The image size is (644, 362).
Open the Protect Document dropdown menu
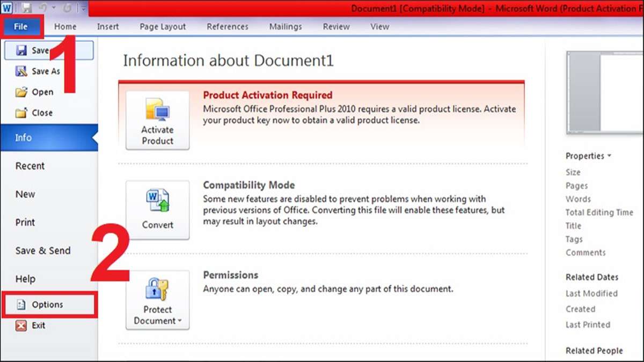tap(179, 321)
